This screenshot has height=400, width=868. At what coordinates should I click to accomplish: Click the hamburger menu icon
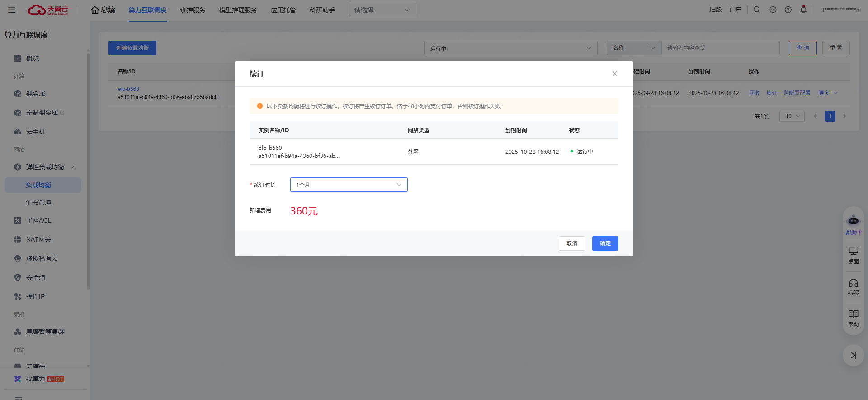(12, 10)
